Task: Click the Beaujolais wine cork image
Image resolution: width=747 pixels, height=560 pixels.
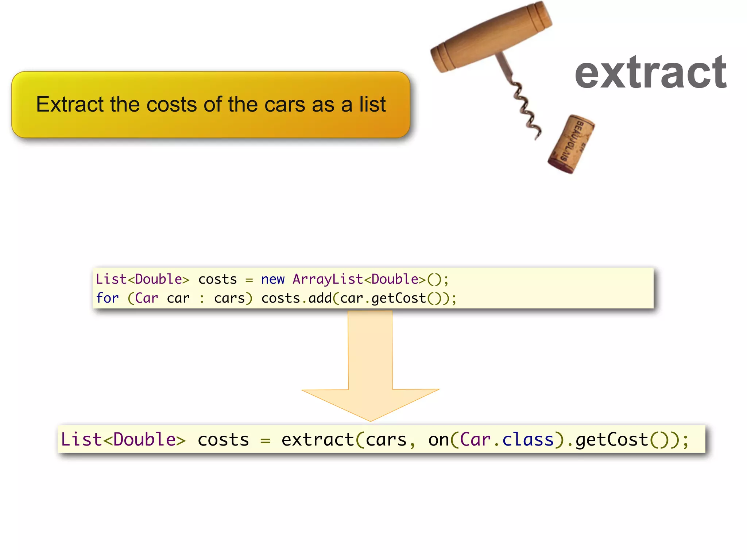Action: [x=571, y=144]
